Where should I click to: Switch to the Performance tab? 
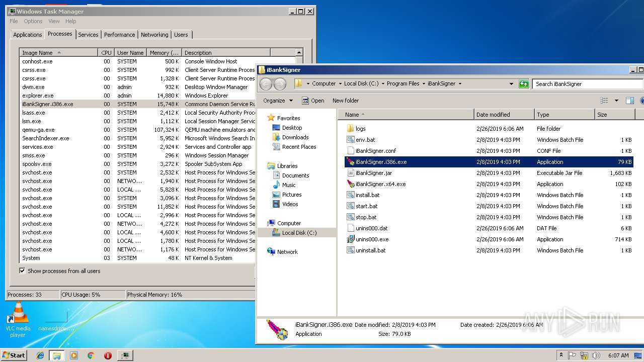pyautogui.click(x=119, y=35)
